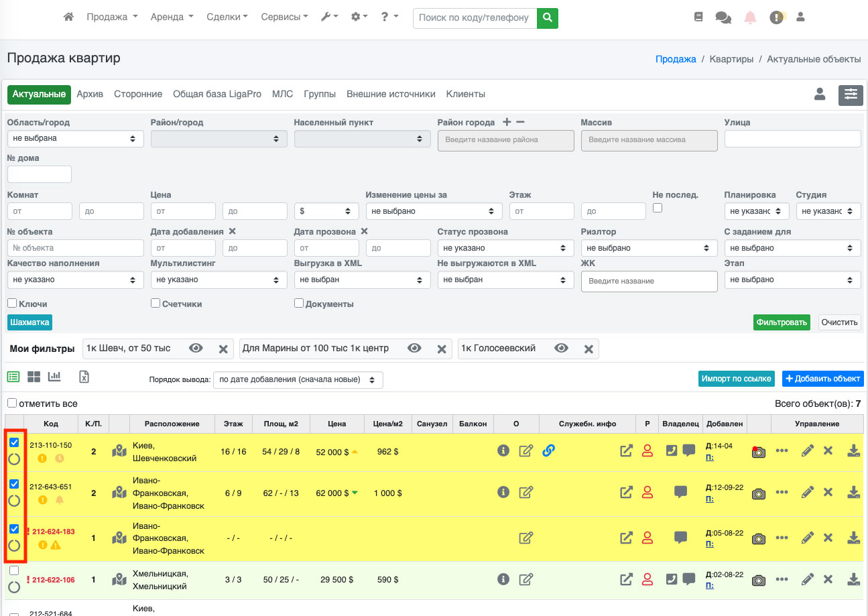Open the 'Порядок вывода' sort dropdown
The image size is (868, 616).
[x=298, y=380]
